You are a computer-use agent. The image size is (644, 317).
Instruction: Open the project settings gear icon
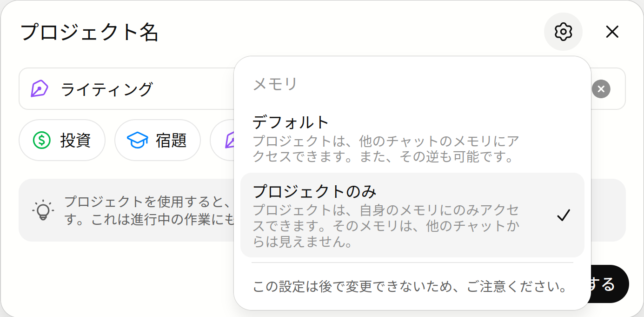tap(563, 32)
